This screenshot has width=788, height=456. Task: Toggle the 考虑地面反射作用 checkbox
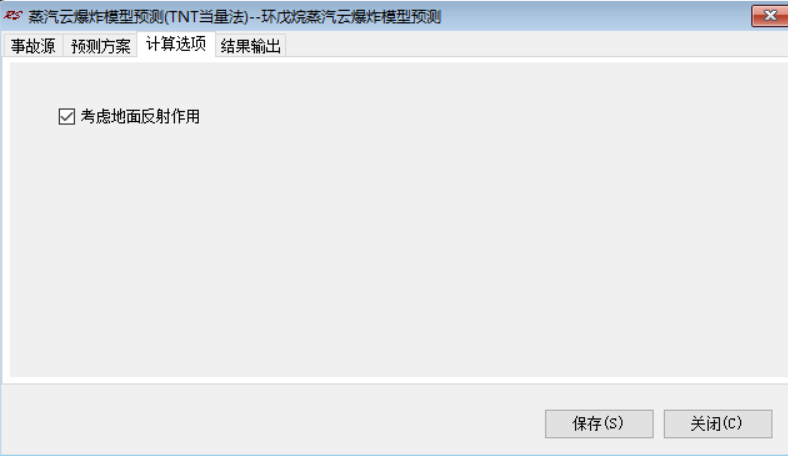coord(67,117)
